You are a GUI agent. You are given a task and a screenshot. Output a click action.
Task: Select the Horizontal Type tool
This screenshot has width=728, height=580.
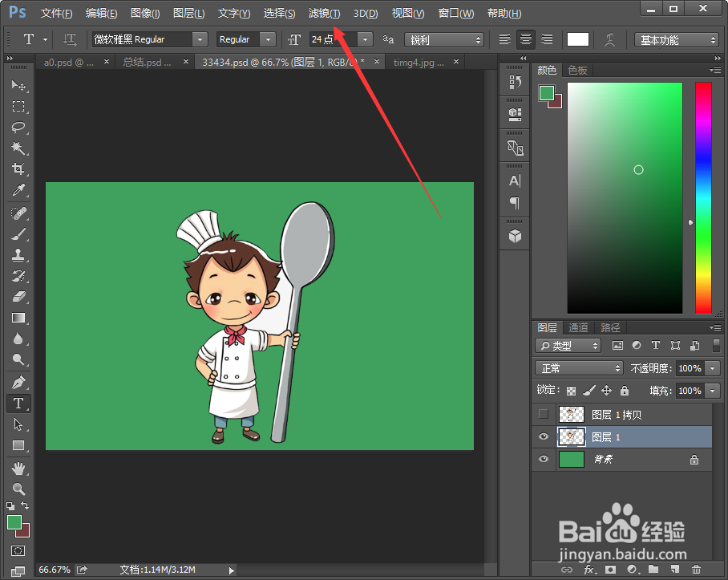point(18,404)
